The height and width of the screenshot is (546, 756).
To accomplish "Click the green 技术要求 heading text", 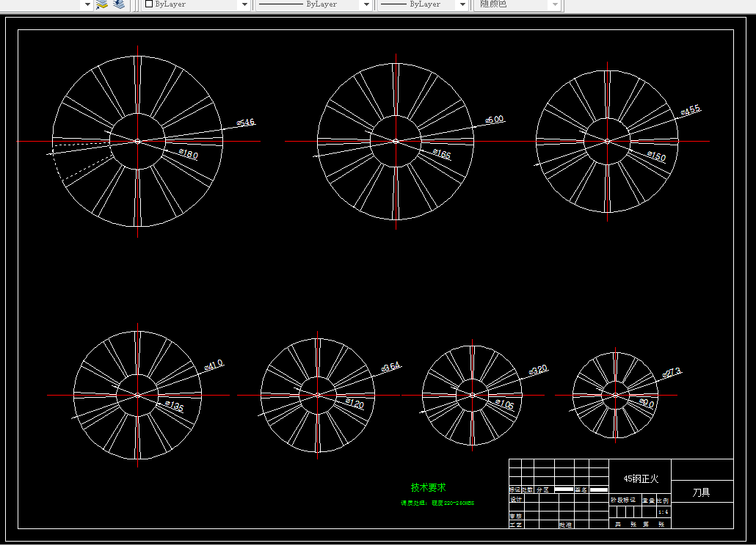I will (428, 487).
